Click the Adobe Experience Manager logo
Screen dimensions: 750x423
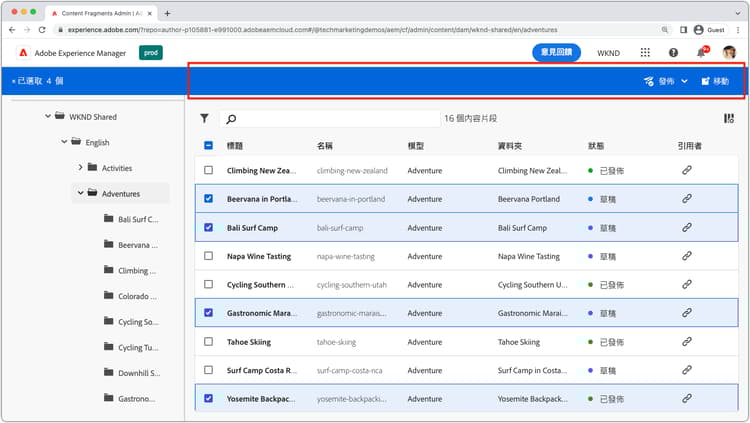coord(23,53)
